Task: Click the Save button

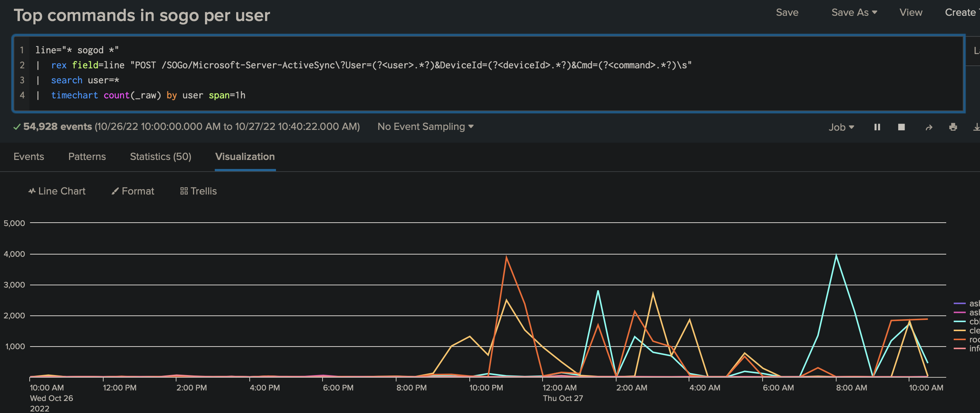Action: (787, 12)
